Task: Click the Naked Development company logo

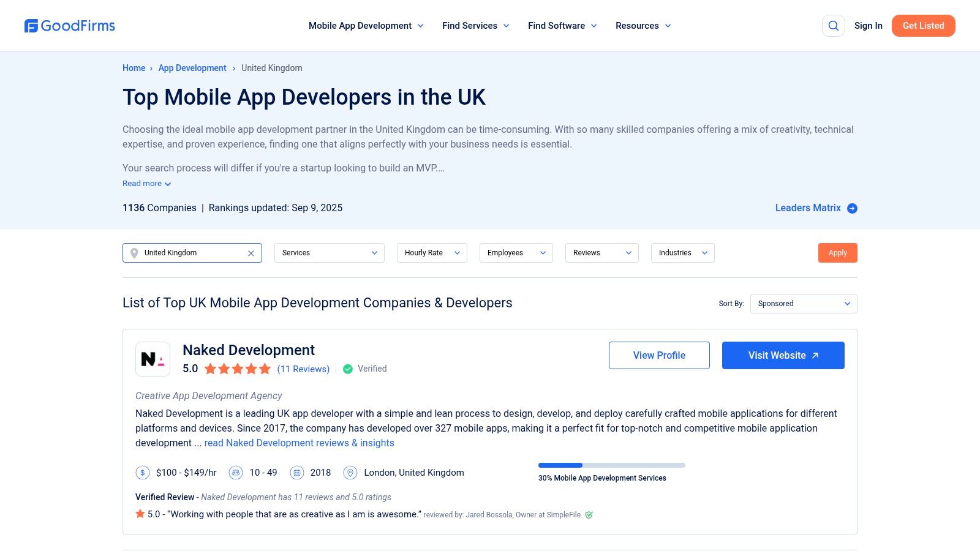Action: (153, 359)
